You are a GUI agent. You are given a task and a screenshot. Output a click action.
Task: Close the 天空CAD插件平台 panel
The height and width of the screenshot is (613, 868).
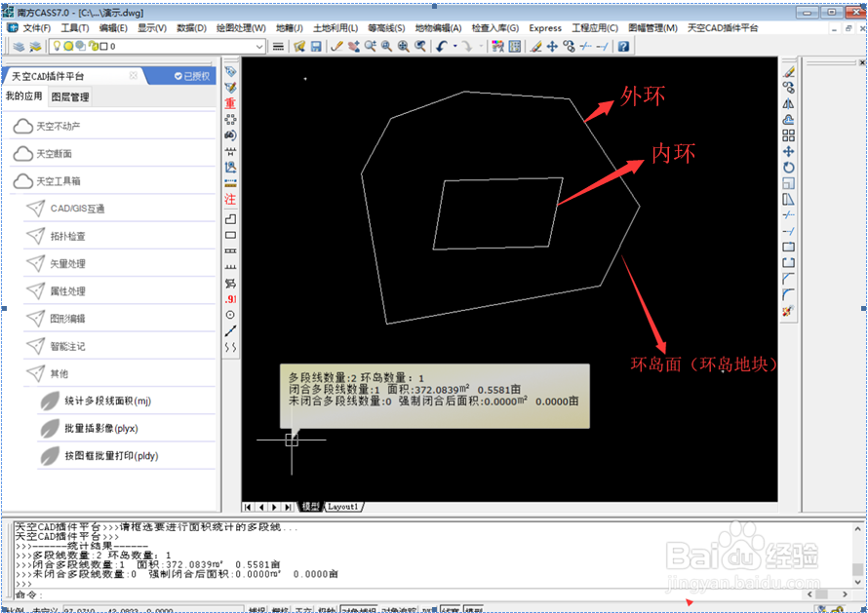[x=133, y=76]
